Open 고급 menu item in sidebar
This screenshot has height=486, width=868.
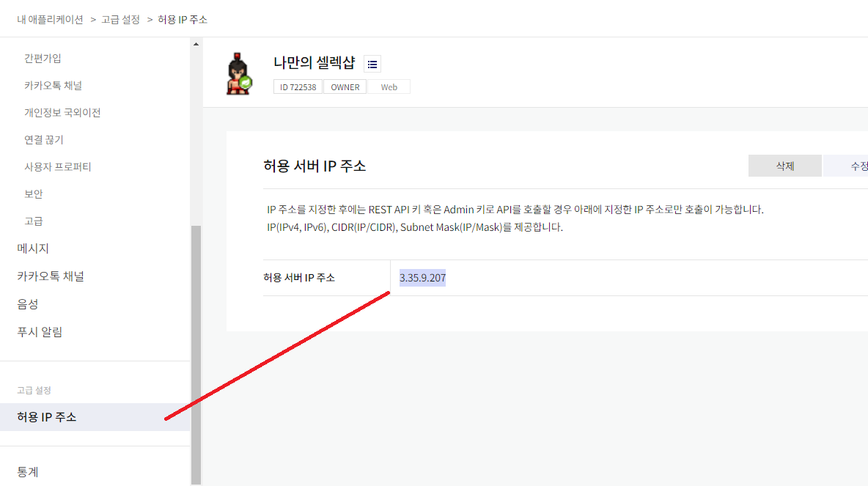33,221
